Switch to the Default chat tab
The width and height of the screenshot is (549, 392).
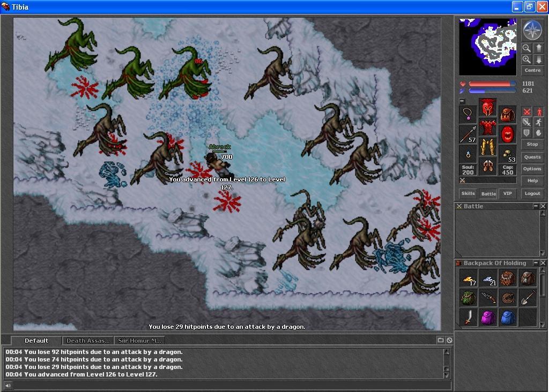tap(36, 341)
